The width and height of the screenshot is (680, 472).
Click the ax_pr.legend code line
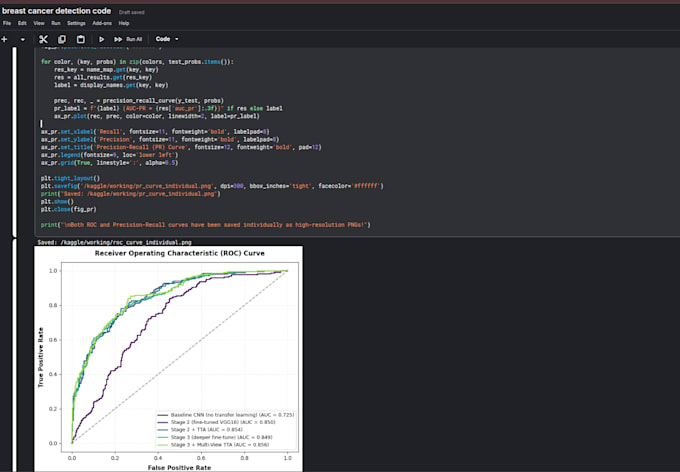[x=109, y=155]
